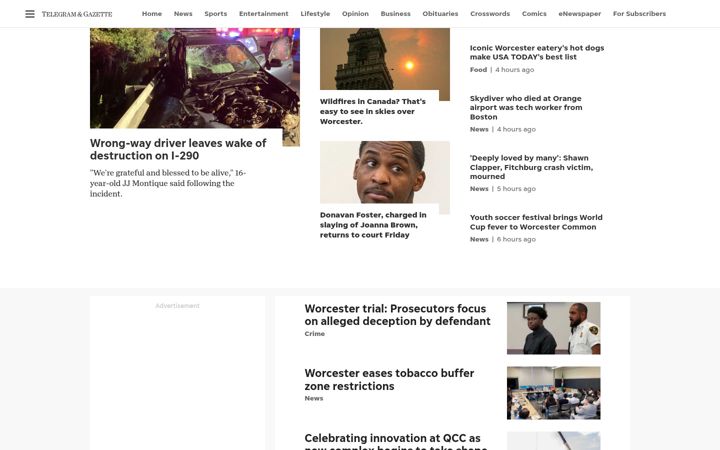The width and height of the screenshot is (720, 450).
Task: Open the Entertainment nav item
Action: click(264, 14)
